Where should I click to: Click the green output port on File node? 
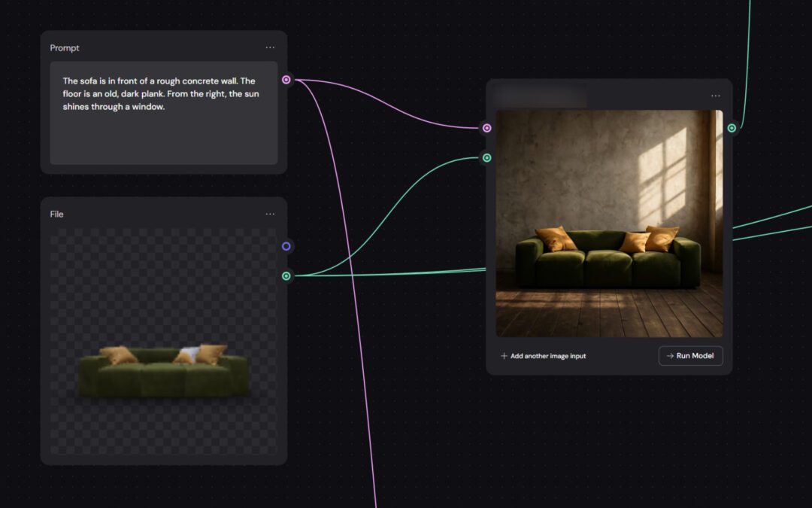[x=286, y=276]
